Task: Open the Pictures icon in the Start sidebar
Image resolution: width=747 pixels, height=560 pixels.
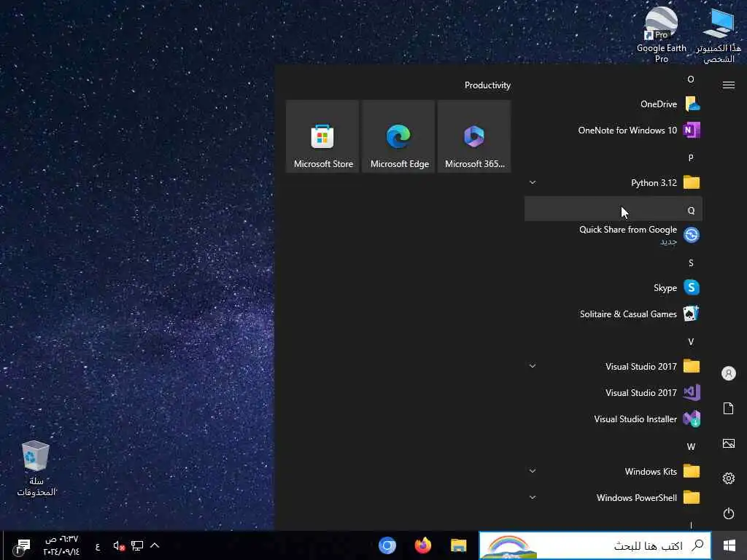Action: (x=729, y=443)
